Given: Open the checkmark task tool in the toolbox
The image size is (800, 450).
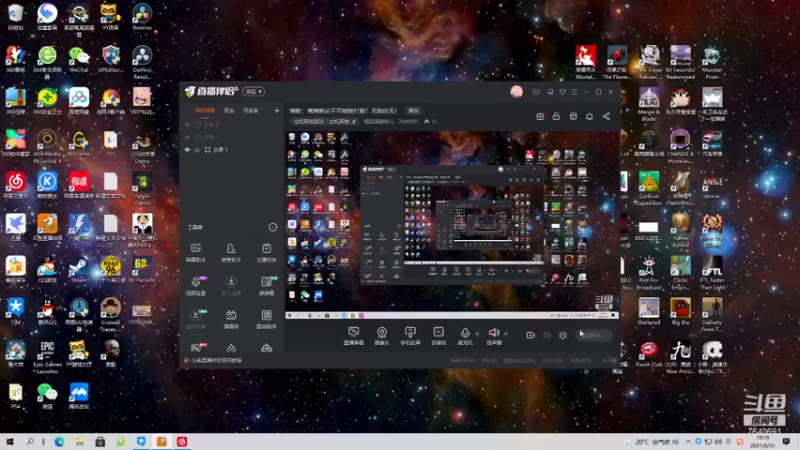Looking at the screenshot, I should point(266,253).
